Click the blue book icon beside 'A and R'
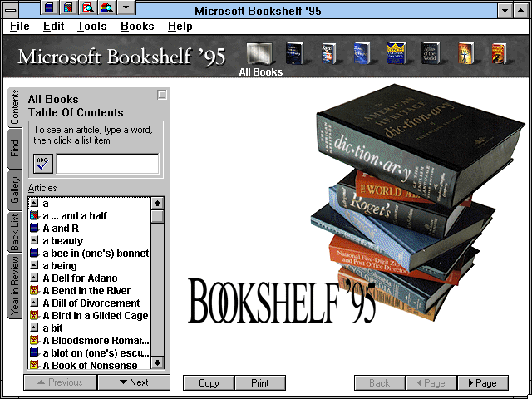532x399 pixels. pyautogui.click(x=34, y=228)
